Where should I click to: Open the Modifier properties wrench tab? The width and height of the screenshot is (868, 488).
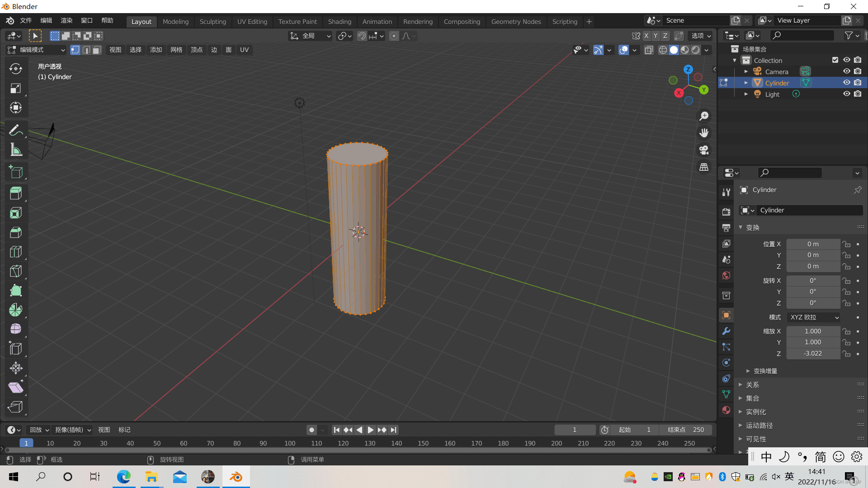click(x=726, y=331)
